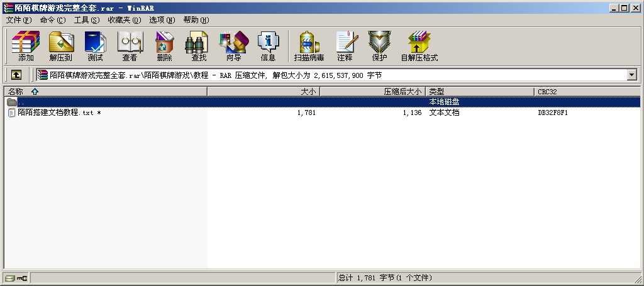This screenshot has width=644, height=286.
Task: Click the 文本文档 type cell
Action: [x=444, y=113]
